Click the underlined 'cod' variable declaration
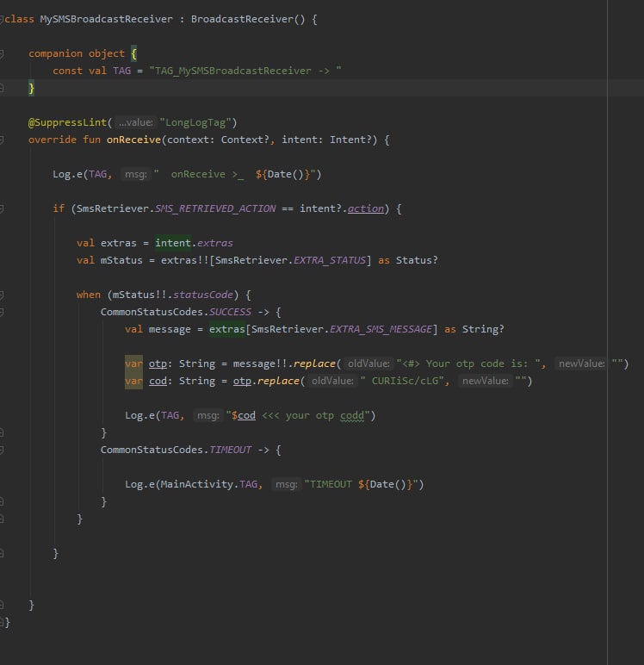644x665 pixels. [158, 382]
